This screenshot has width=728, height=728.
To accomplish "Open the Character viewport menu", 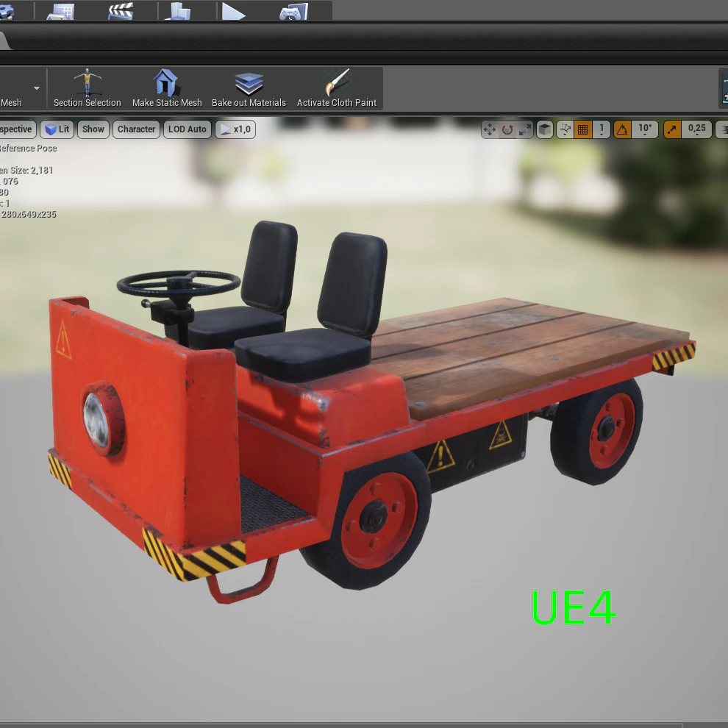I will click(136, 129).
